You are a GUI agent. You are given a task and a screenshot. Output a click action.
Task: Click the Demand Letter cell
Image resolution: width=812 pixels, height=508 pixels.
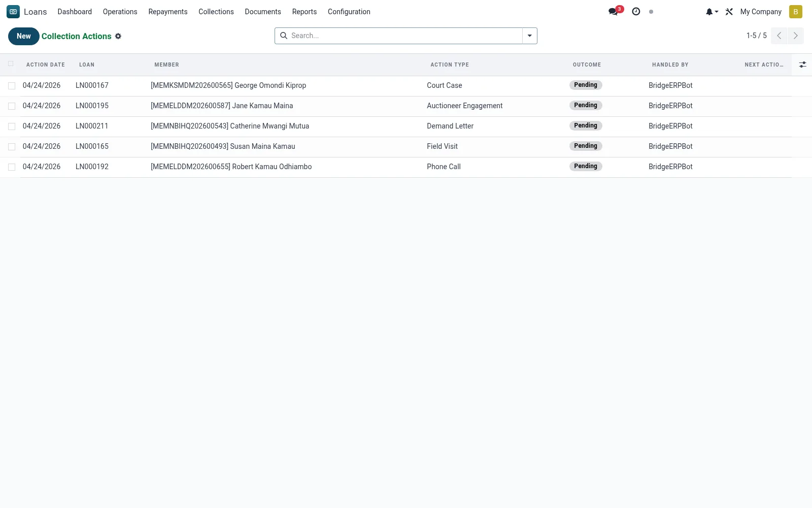coord(450,126)
